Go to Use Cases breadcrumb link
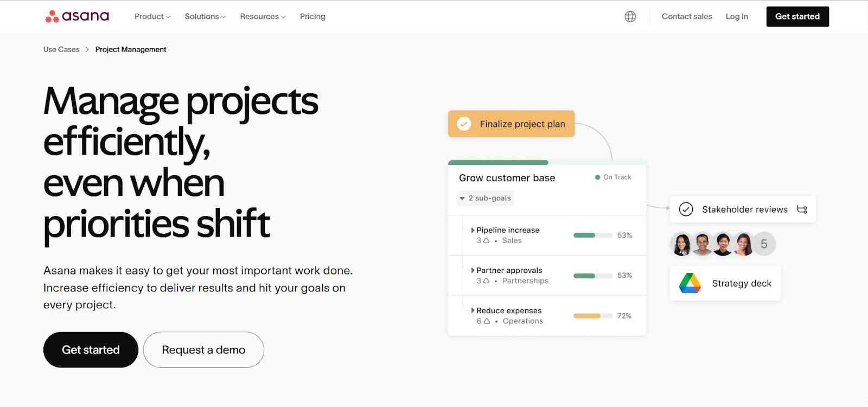Screen dimensions: 868x407 click(61, 49)
